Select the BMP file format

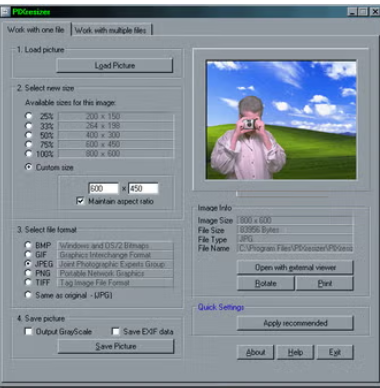pyautogui.click(x=28, y=245)
